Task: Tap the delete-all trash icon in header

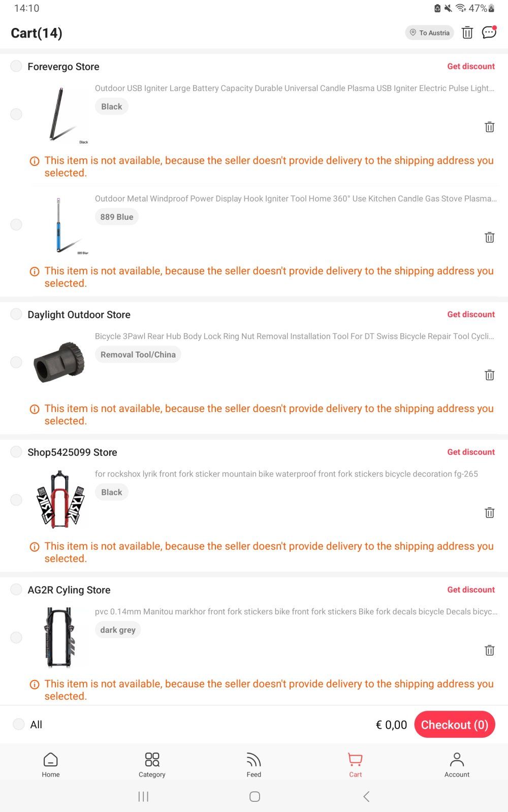Action: [x=467, y=33]
